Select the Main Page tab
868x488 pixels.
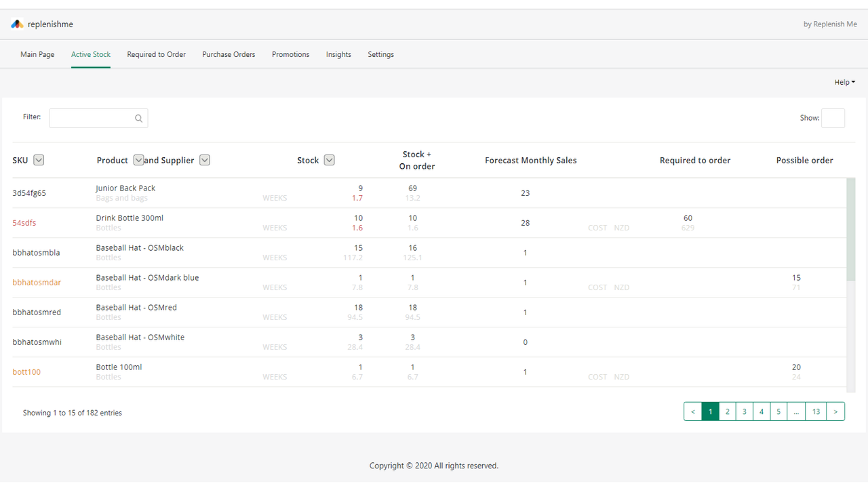(37, 54)
